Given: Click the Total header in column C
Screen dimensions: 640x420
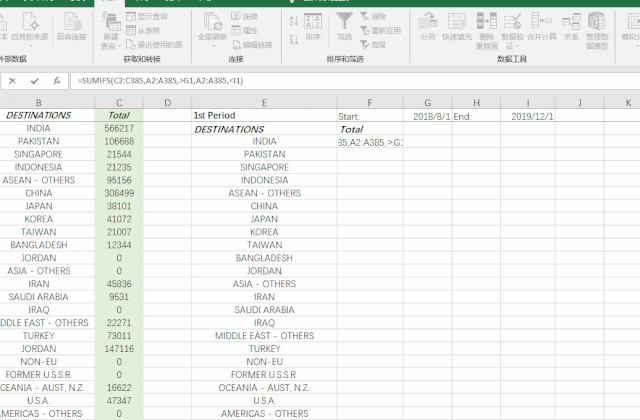Looking at the screenshot, I should tap(119, 116).
